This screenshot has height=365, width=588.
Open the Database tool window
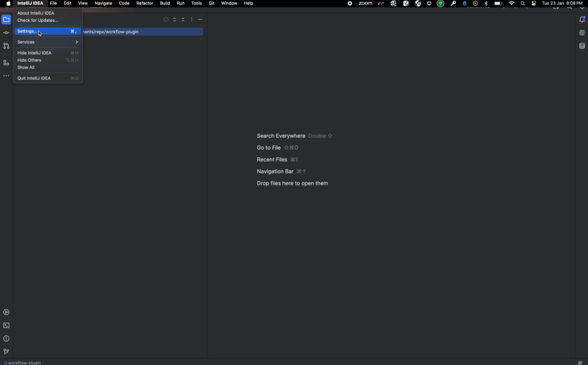click(582, 46)
